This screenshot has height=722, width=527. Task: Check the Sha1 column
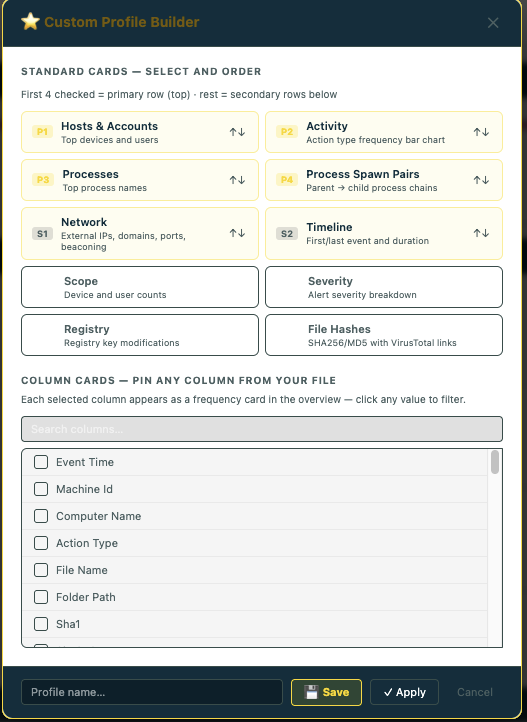pos(41,624)
